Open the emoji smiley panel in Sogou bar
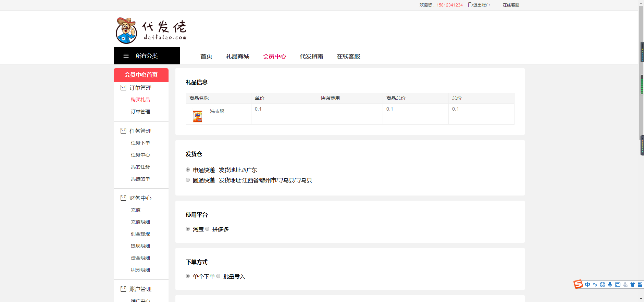 [x=603, y=285]
